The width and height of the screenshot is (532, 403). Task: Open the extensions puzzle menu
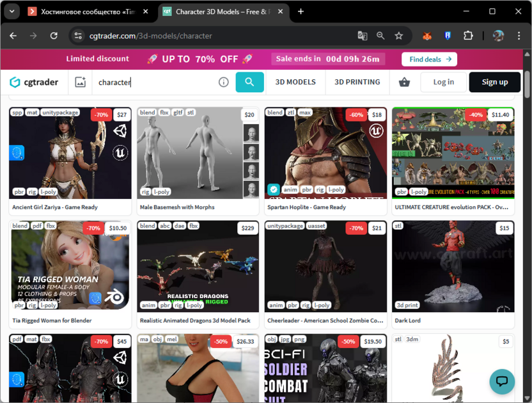(x=468, y=36)
